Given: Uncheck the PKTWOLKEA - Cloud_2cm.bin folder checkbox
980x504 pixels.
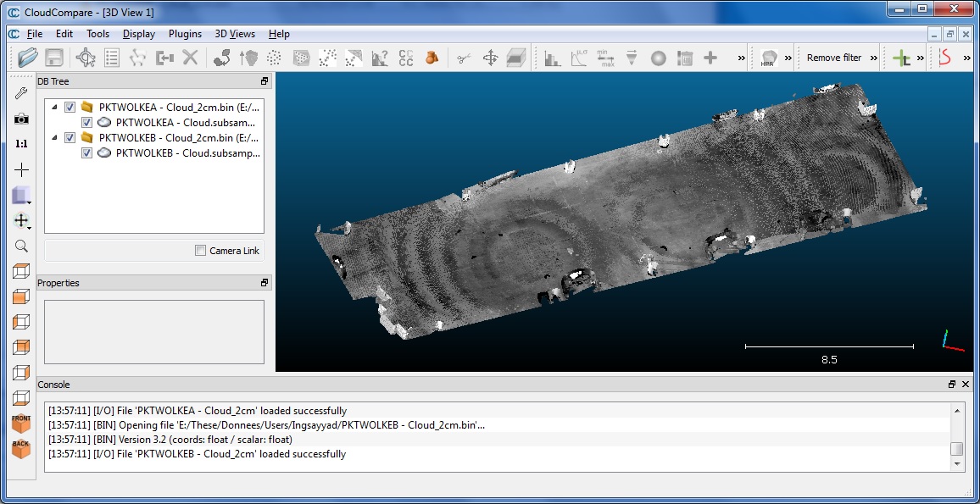Looking at the screenshot, I should pos(70,108).
